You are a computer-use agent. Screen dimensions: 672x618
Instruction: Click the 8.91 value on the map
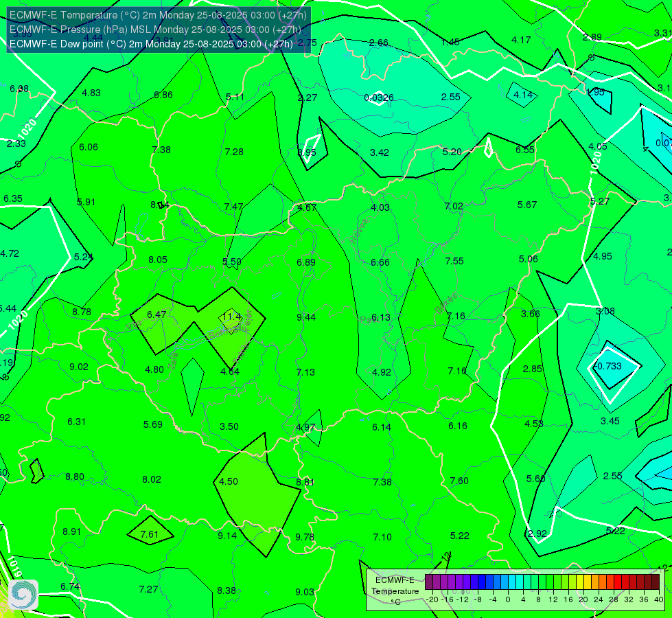coord(71,531)
